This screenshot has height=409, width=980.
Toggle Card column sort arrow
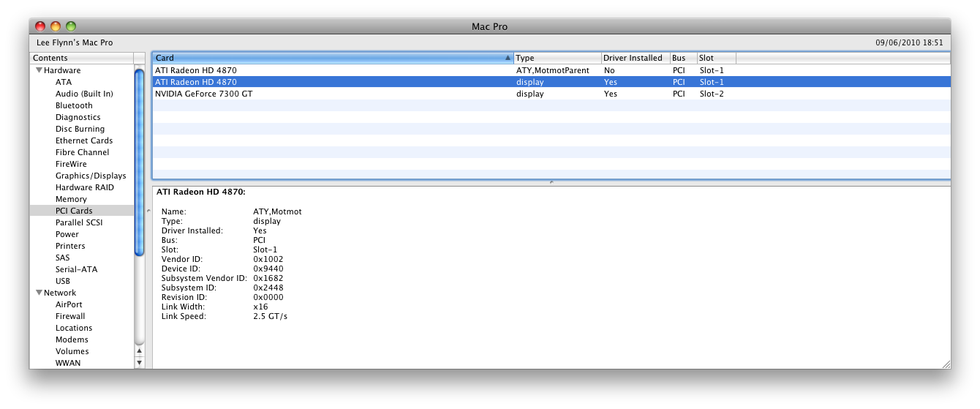508,58
